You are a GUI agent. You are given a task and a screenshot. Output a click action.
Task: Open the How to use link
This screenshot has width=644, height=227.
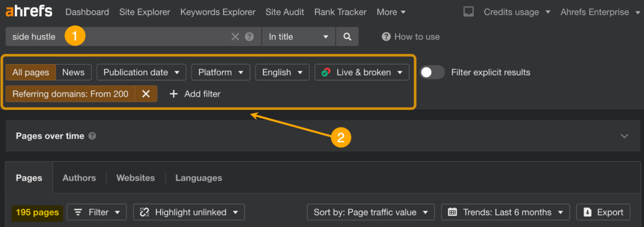click(x=411, y=37)
